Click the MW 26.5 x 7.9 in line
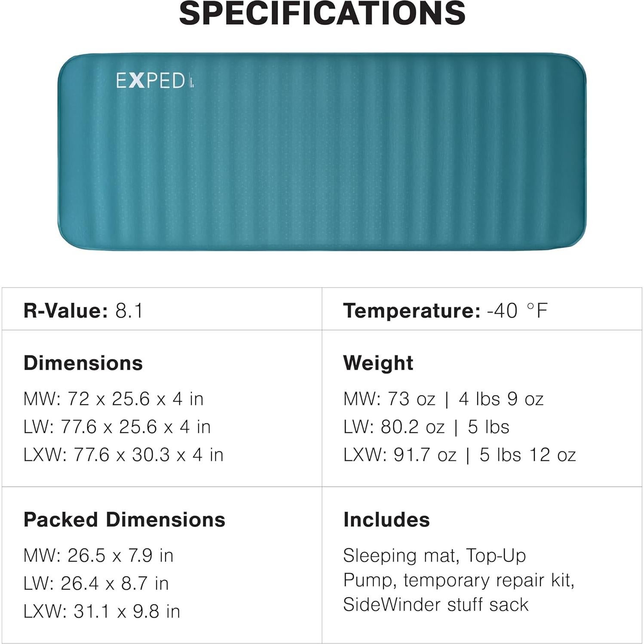The image size is (644, 644). pyautogui.click(x=98, y=555)
